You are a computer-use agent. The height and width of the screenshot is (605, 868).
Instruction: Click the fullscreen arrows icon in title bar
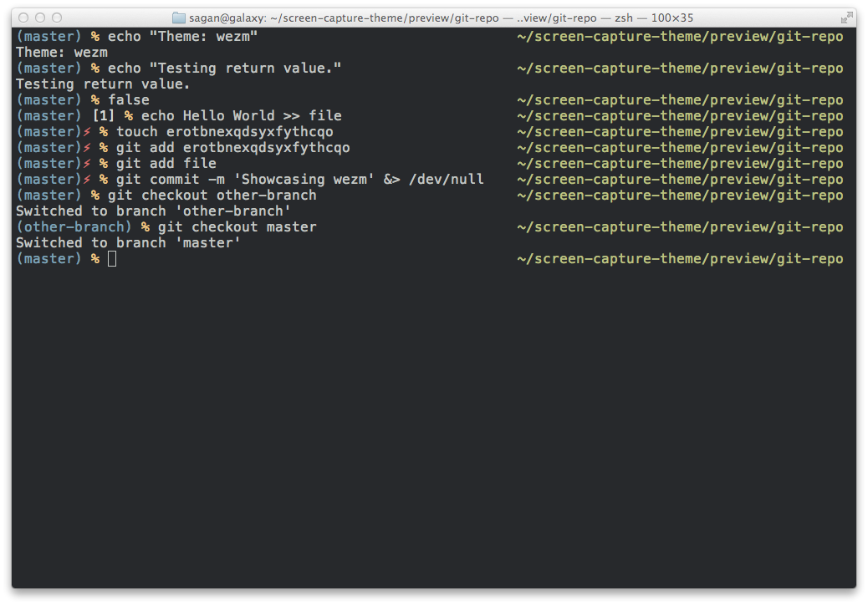pos(846,18)
